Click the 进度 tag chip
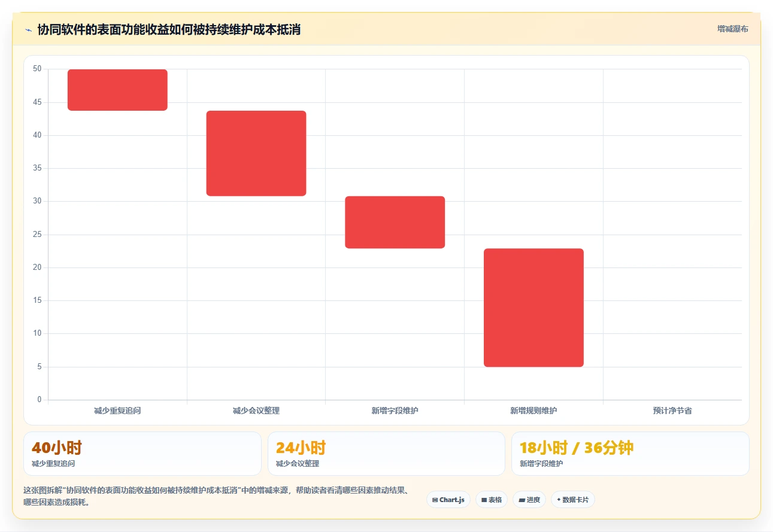The image size is (773, 532). [529, 500]
